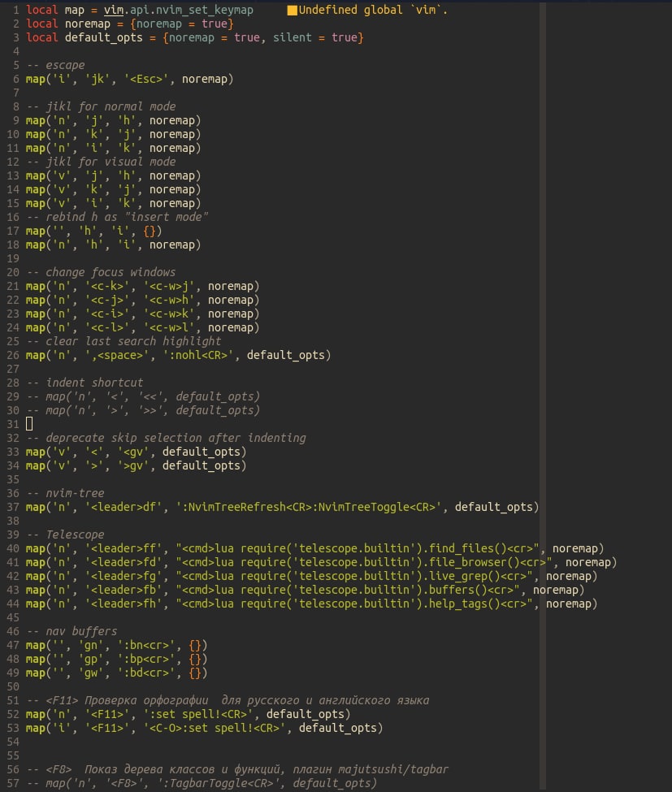
Task: Click '-- Telescope' comment
Action: coord(65,534)
